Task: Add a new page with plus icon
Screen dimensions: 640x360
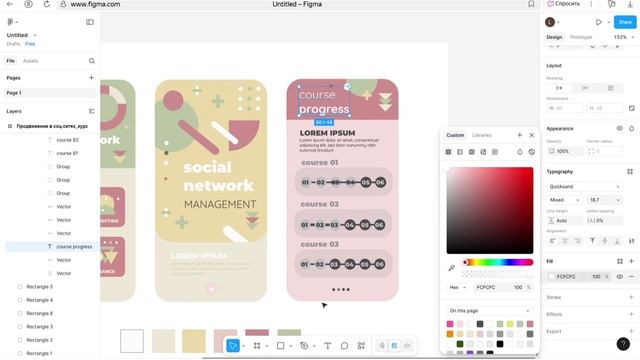Action: 91,78
